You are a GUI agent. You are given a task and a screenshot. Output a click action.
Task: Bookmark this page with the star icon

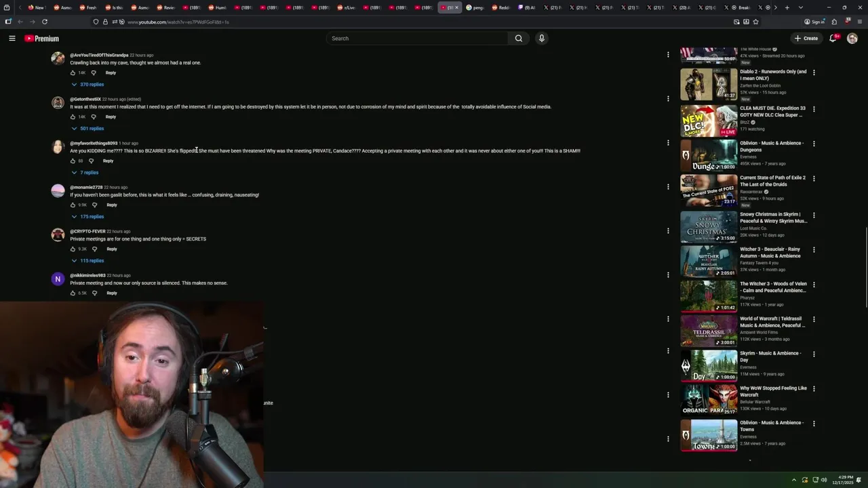click(755, 22)
